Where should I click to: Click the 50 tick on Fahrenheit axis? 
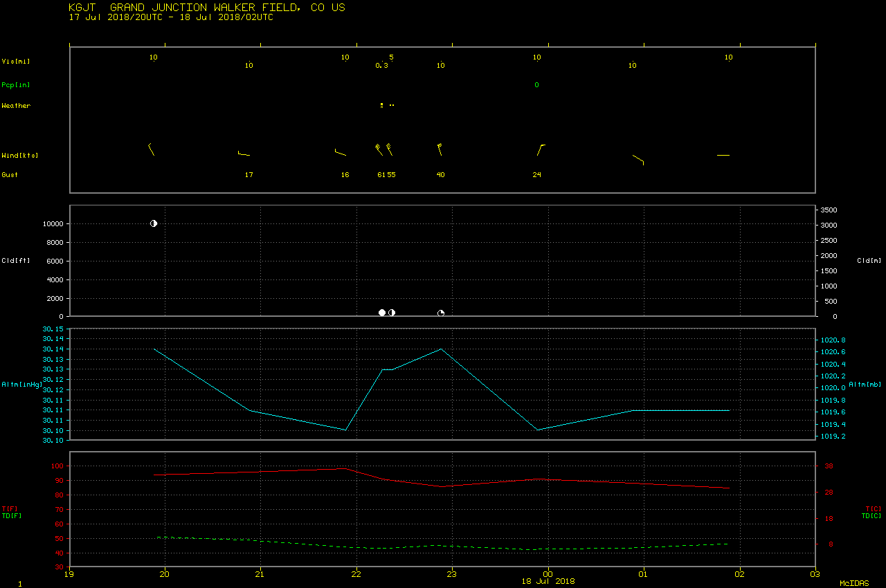click(x=60, y=539)
